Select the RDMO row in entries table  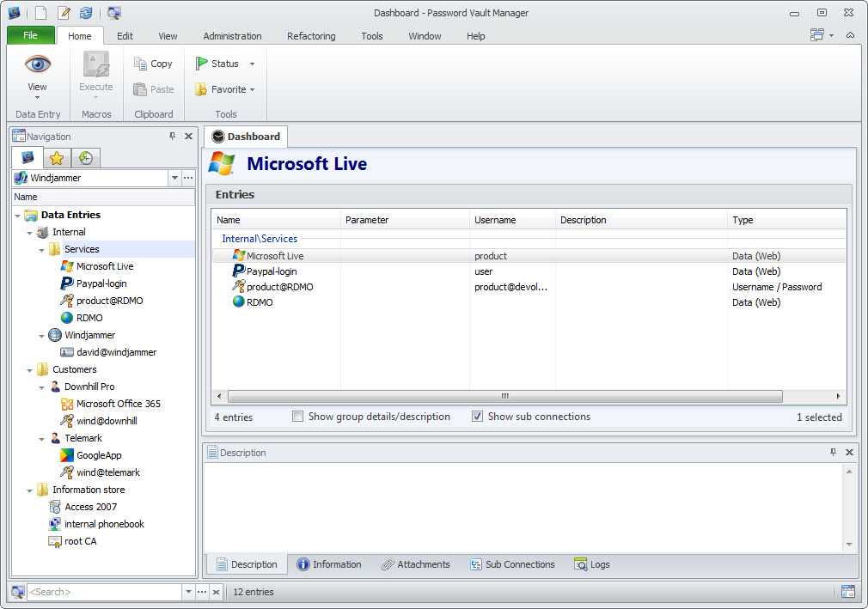529,302
